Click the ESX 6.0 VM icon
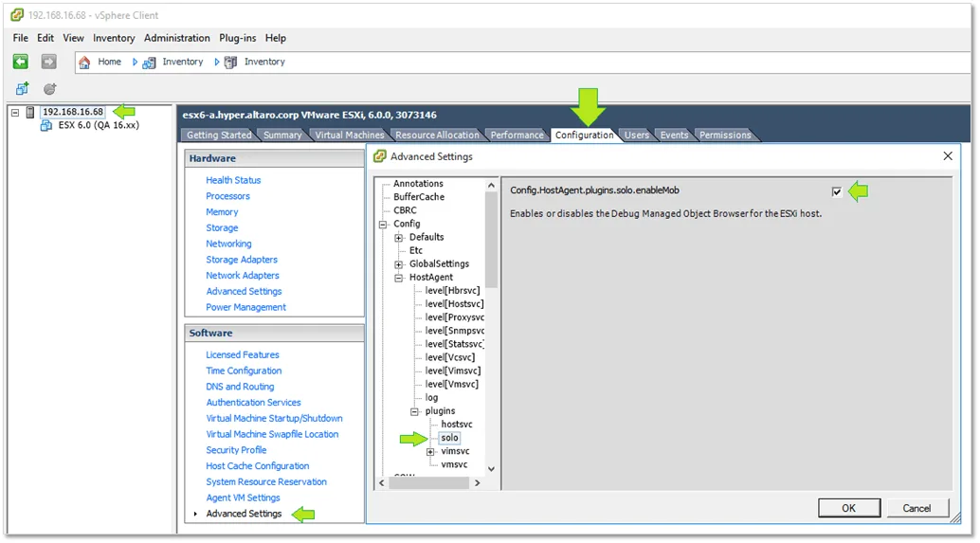The image size is (980, 543). 46,125
